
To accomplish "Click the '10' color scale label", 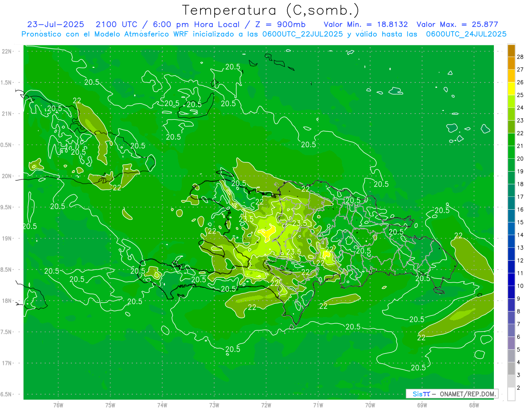I will 520,286.
